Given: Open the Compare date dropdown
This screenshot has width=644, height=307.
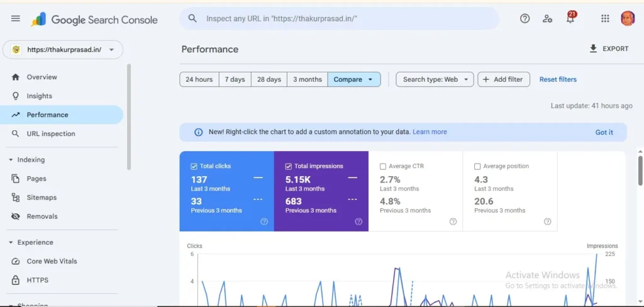Looking at the screenshot, I should 354,79.
